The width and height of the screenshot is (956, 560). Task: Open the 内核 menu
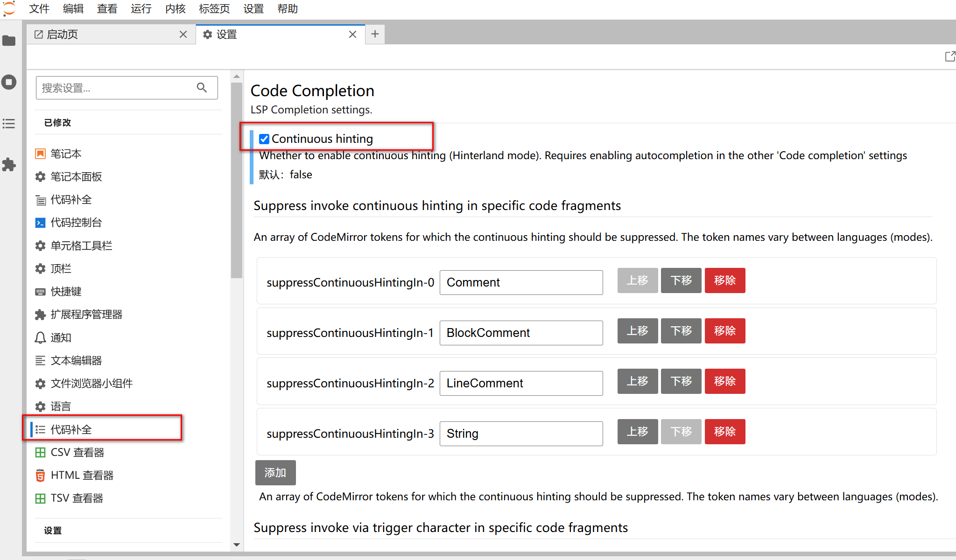[x=175, y=9]
